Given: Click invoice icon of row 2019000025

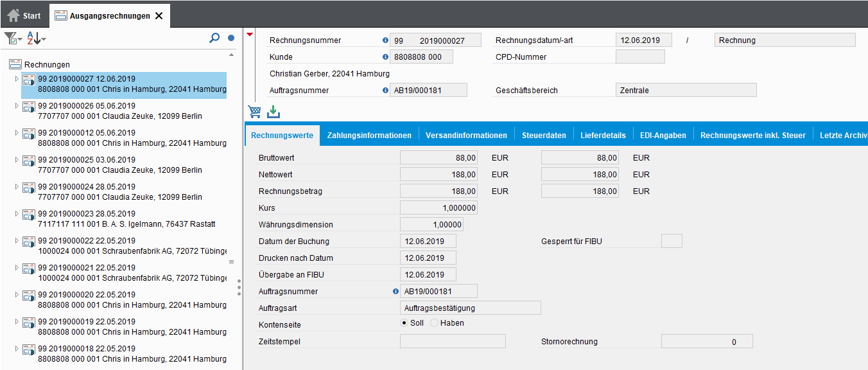Looking at the screenshot, I should coord(29,161).
